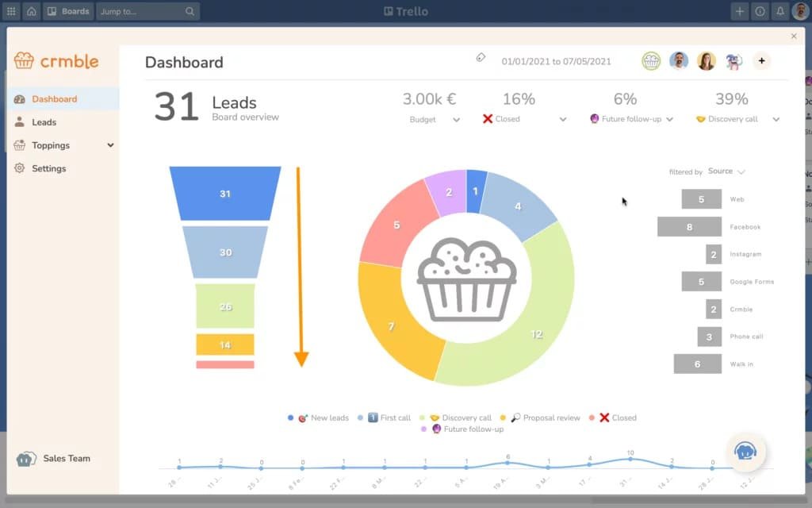
Task: Click the plus button to add a member
Action: [761, 61]
